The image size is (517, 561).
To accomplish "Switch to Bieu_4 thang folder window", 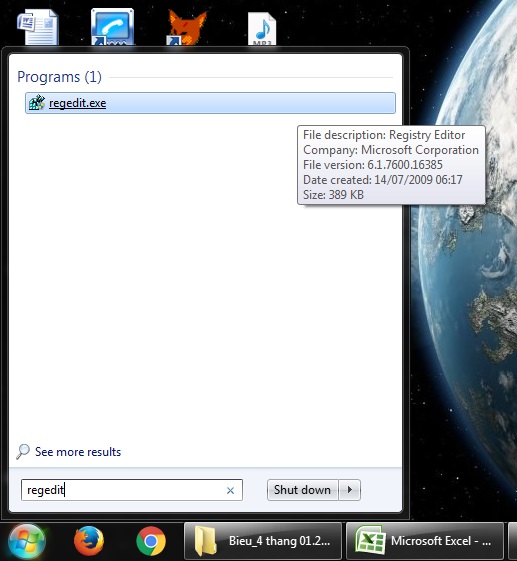I will pos(263,541).
